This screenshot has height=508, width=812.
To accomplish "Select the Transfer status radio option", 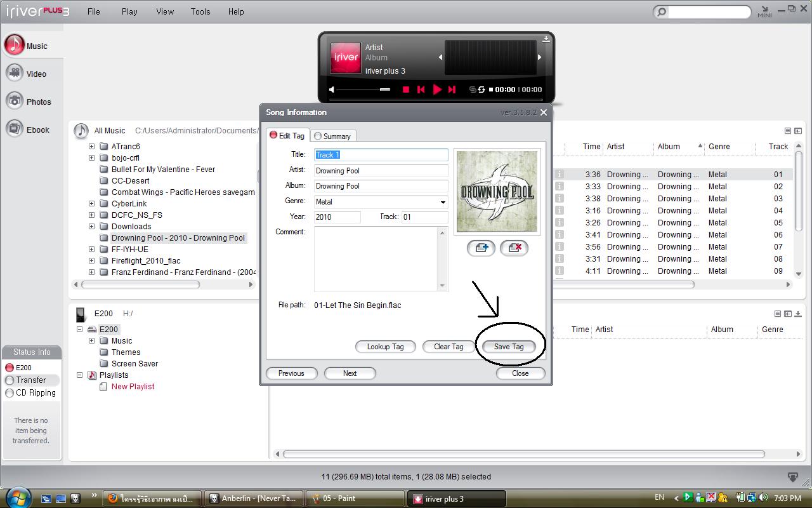I will (10, 380).
